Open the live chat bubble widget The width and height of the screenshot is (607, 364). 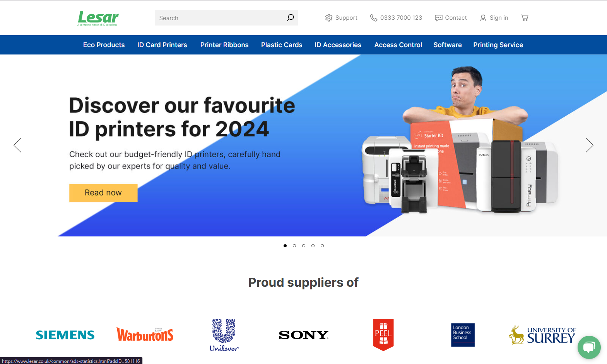tap(589, 347)
